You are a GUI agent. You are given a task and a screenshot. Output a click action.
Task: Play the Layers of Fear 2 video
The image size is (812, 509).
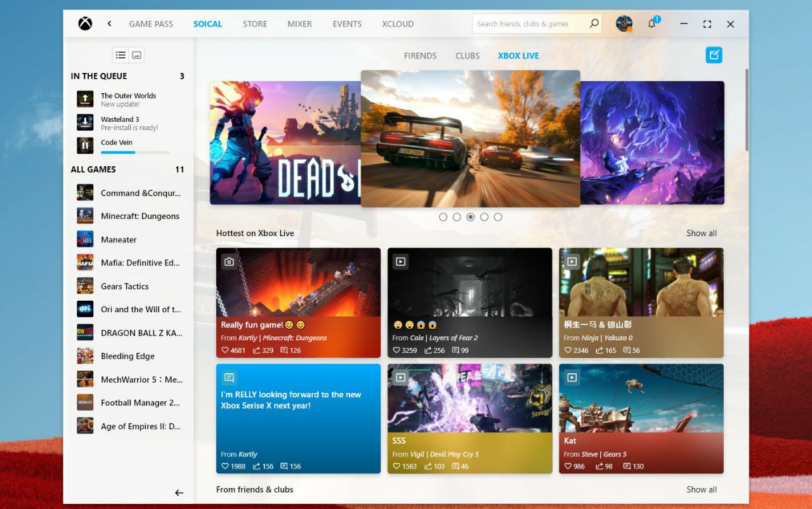tap(400, 261)
